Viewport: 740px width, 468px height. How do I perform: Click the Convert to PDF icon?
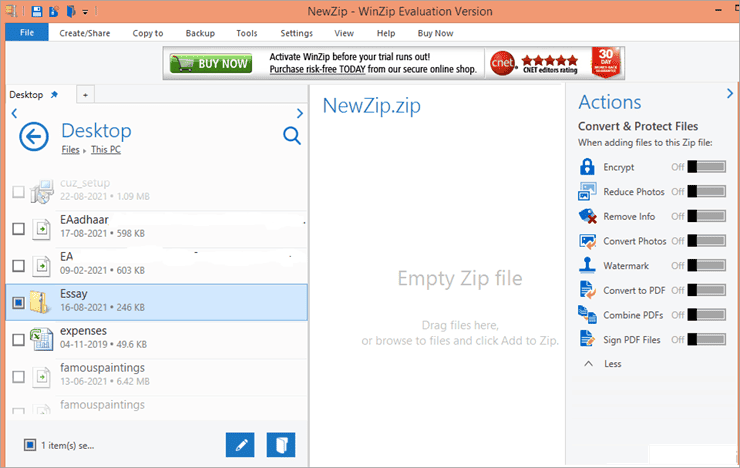click(588, 290)
